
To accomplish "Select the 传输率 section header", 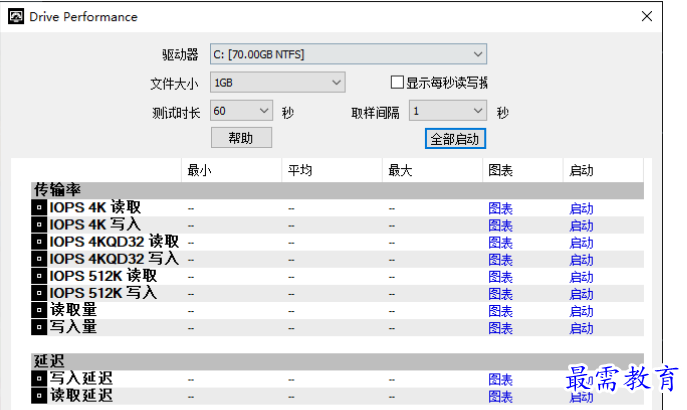I will tap(337, 190).
